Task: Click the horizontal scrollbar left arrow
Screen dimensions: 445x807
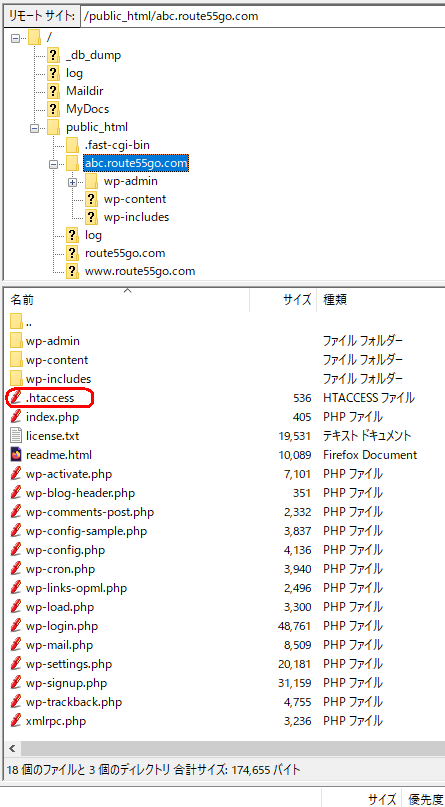Action: point(12,748)
